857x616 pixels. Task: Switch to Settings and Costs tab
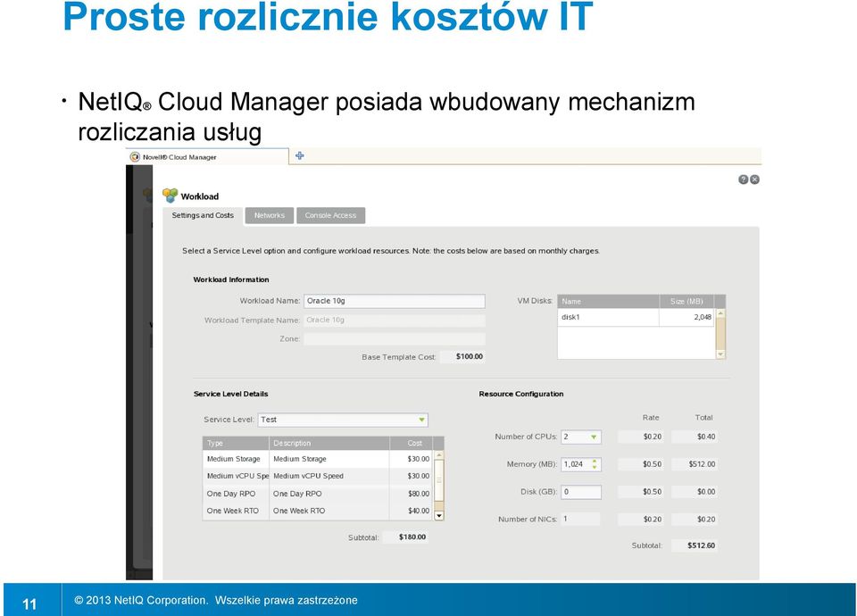pyautogui.click(x=203, y=215)
